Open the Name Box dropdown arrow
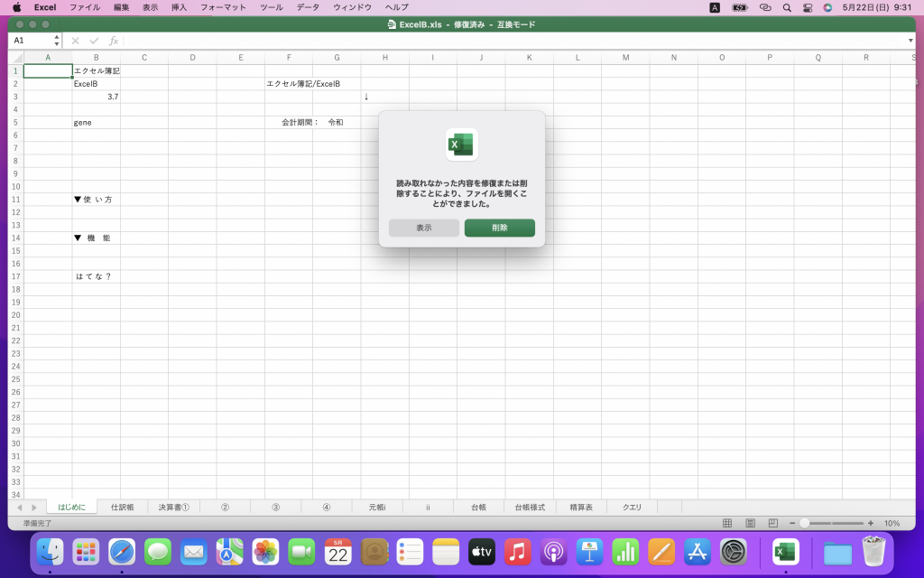The height and width of the screenshot is (578, 924). pos(56,40)
